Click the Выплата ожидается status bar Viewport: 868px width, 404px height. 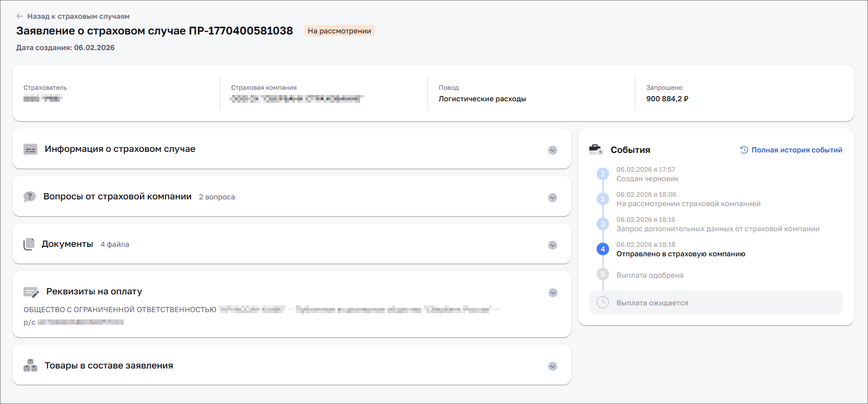[x=715, y=303]
